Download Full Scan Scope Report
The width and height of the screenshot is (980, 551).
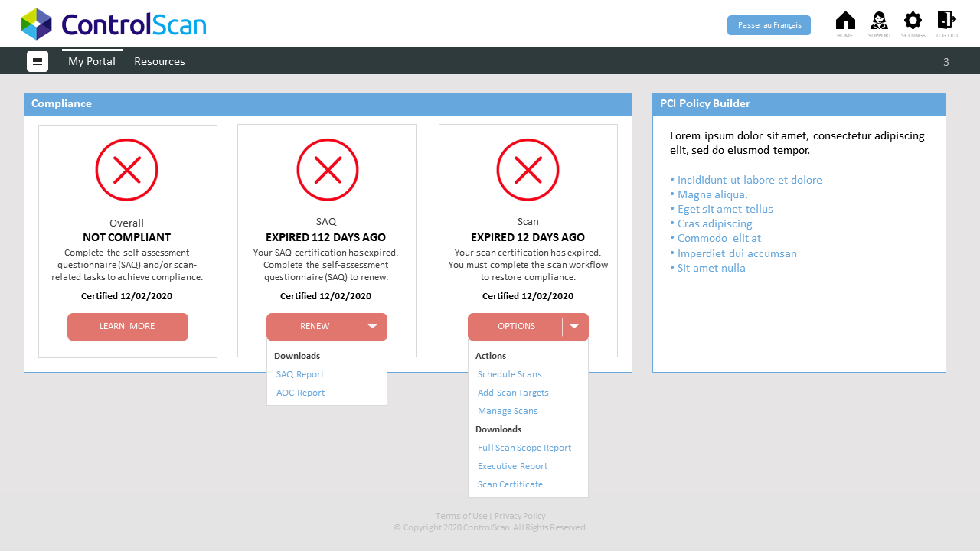point(524,448)
